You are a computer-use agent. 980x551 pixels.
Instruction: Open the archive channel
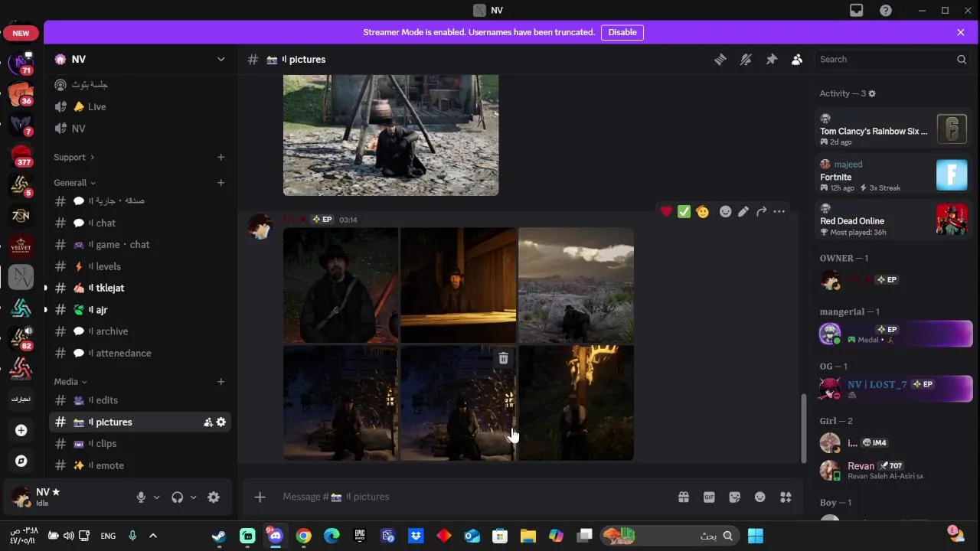[x=141, y=331]
